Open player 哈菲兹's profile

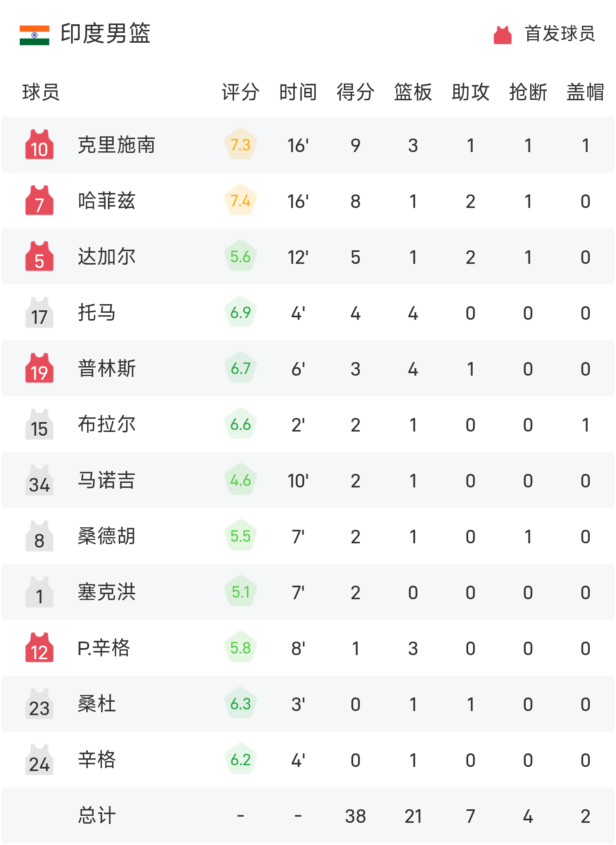coord(107,201)
